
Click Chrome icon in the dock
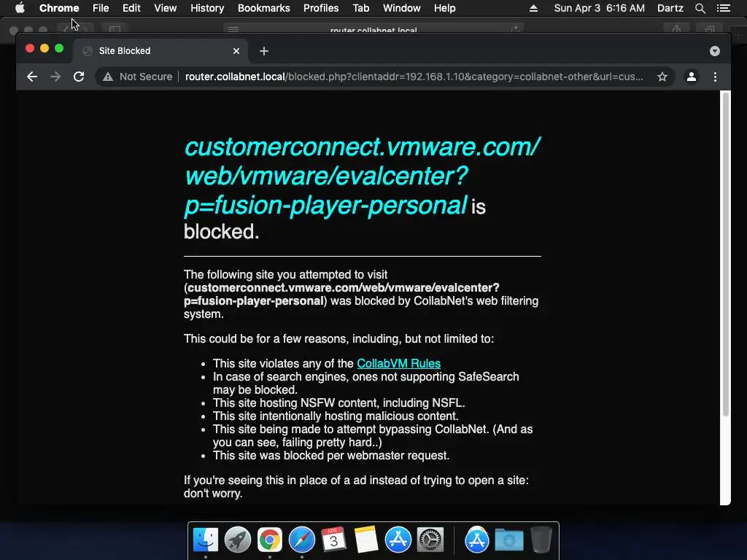270,540
